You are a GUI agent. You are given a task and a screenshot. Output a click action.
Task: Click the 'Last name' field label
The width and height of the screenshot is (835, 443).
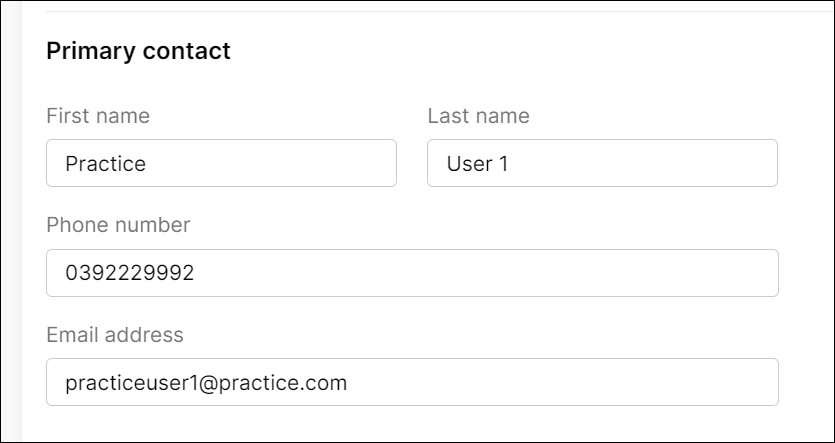click(x=478, y=116)
